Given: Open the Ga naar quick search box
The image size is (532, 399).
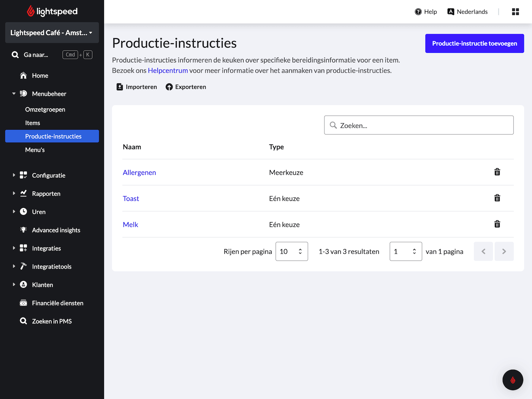Looking at the screenshot, I should (52, 55).
